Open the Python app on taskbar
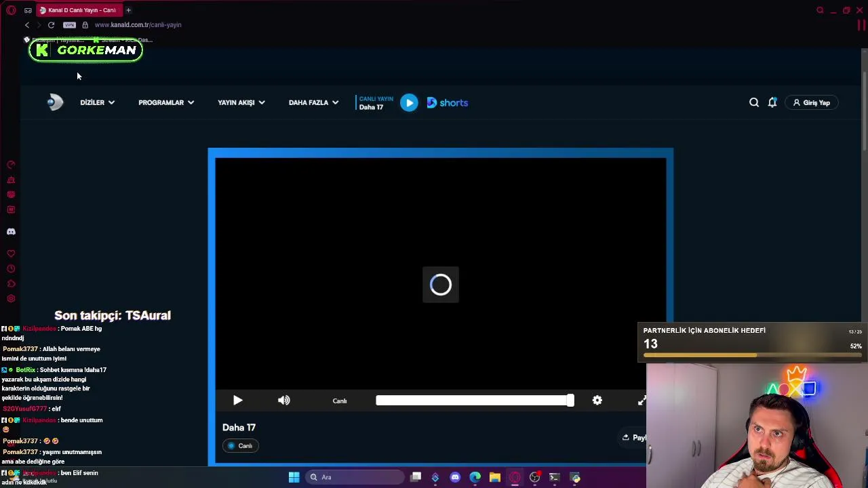This screenshot has width=868, height=488. (575, 477)
